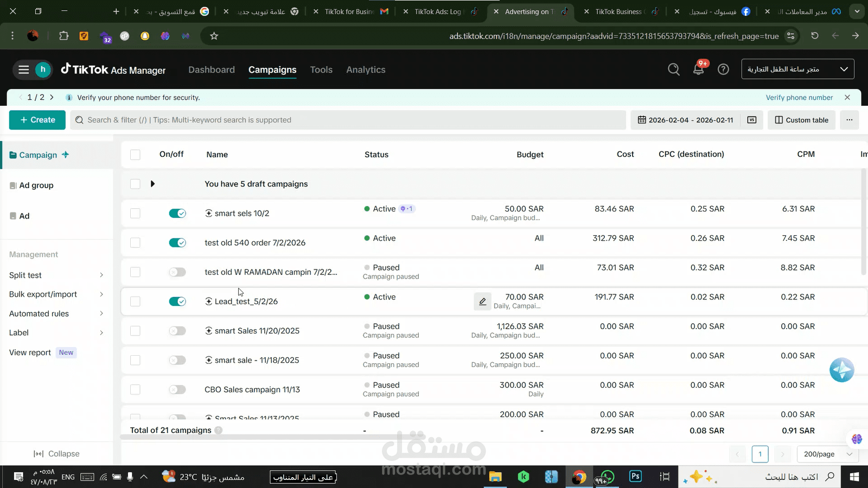The image size is (868, 488).
Task: Click Verify phone number link
Action: pyautogui.click(x=799, y=98)
